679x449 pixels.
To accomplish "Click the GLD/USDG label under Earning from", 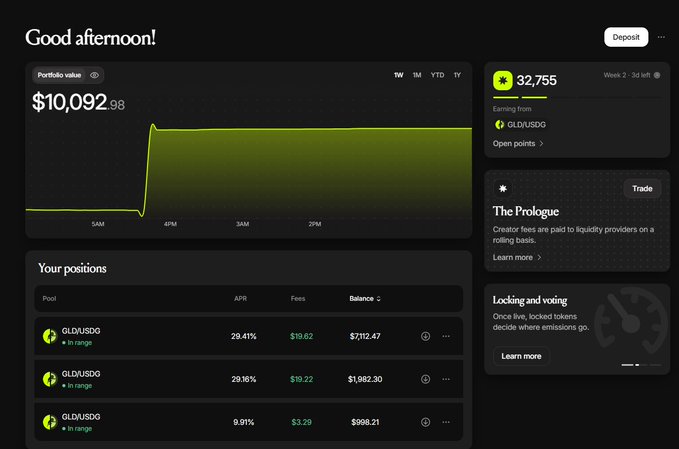I will (x=526, y=125).
